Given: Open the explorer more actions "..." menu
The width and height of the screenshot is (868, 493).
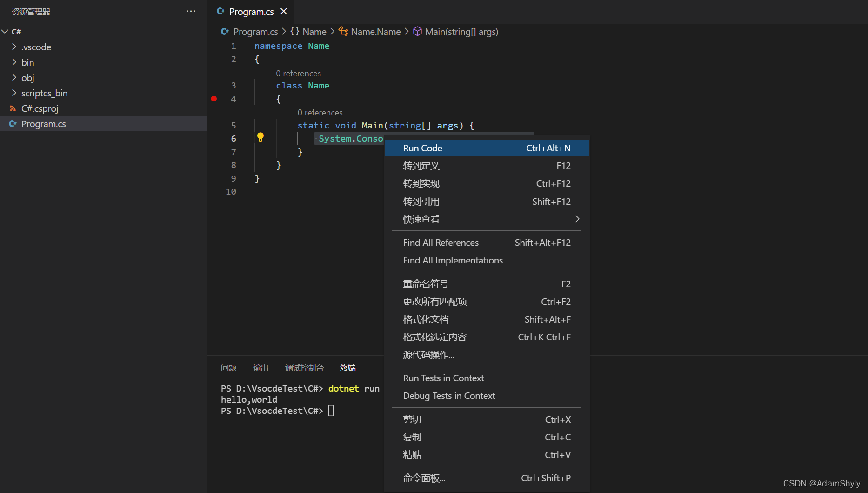Looking at the screenshot, I should [x=191, y=11].
